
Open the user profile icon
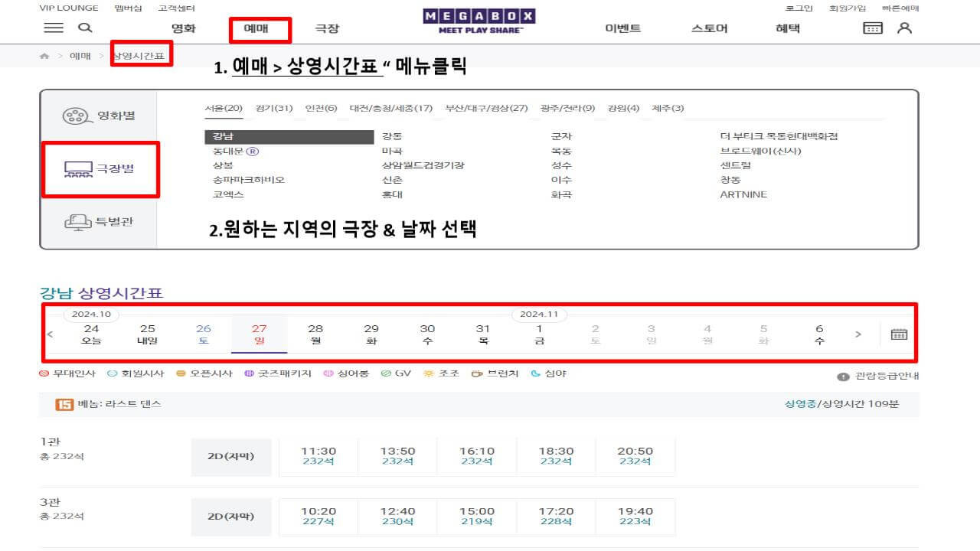905,28
